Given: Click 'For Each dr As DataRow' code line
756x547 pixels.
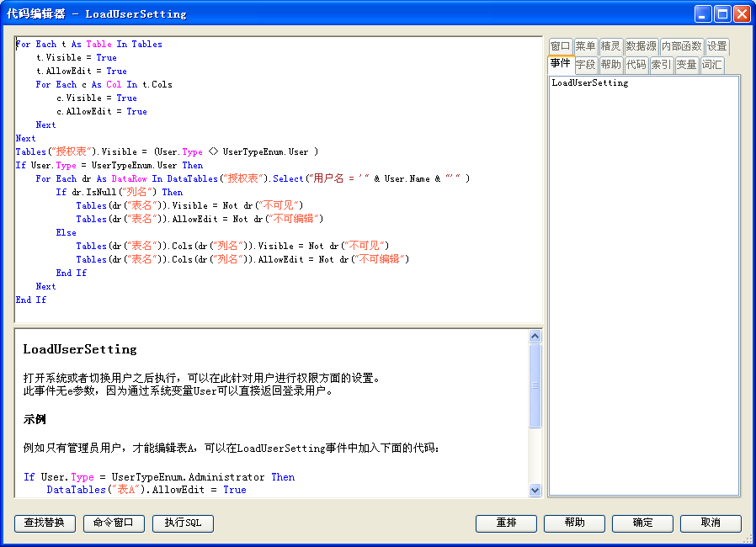Looking at the screenshot, I should [253, 178].
